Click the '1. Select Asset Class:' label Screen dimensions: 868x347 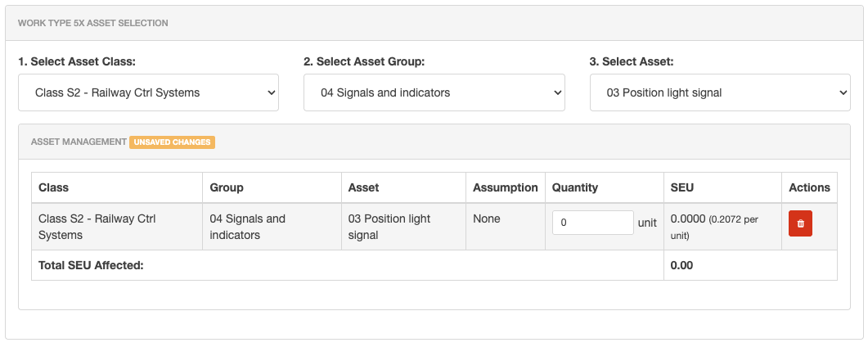[x=77, y=61]
